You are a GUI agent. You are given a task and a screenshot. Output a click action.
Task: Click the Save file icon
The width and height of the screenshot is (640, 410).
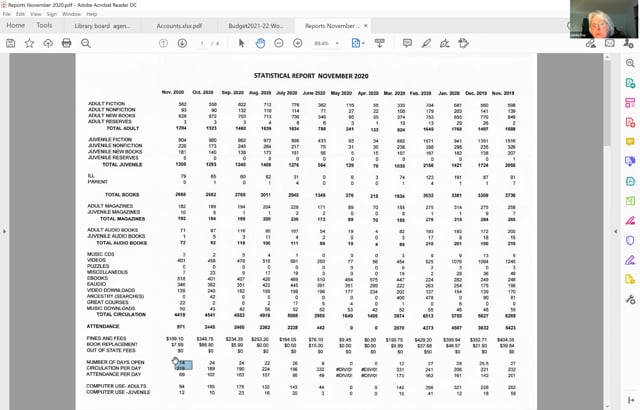point(11,43)
